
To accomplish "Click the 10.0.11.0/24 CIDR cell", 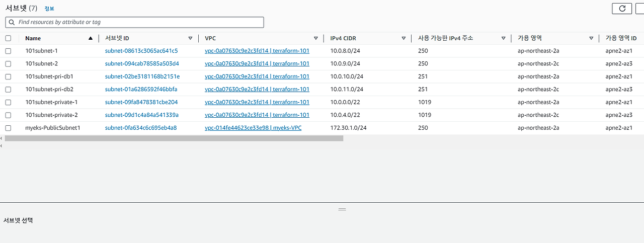I will [347, 90].
